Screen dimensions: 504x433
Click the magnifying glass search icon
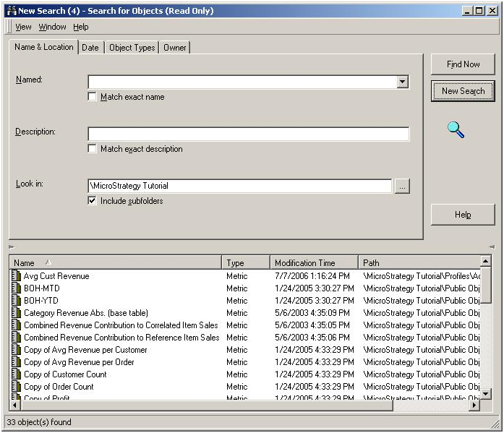click(456, 130)
